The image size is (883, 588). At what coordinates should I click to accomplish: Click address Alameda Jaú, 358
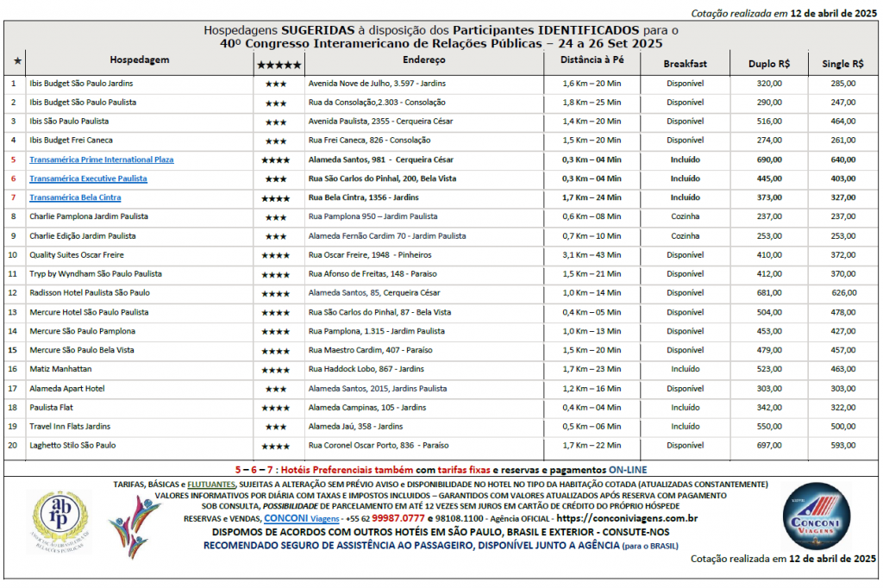355,427
